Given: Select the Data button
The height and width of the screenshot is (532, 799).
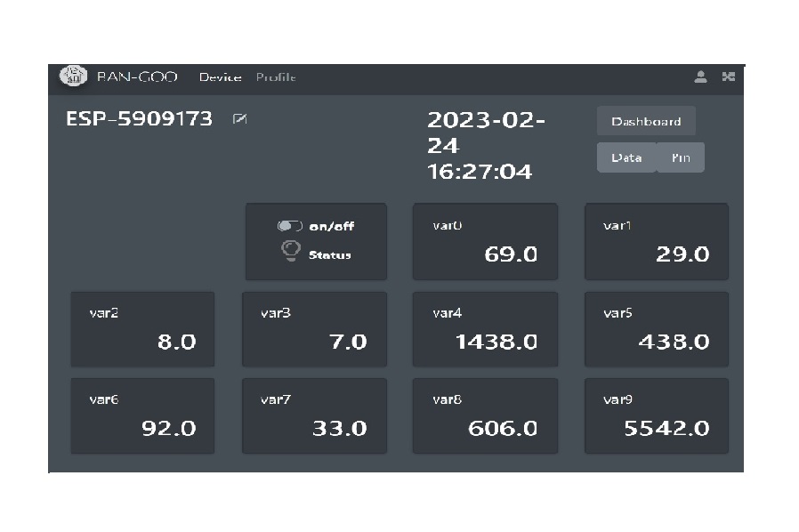Looking at the screenshot, I should [x=626, y=157].
